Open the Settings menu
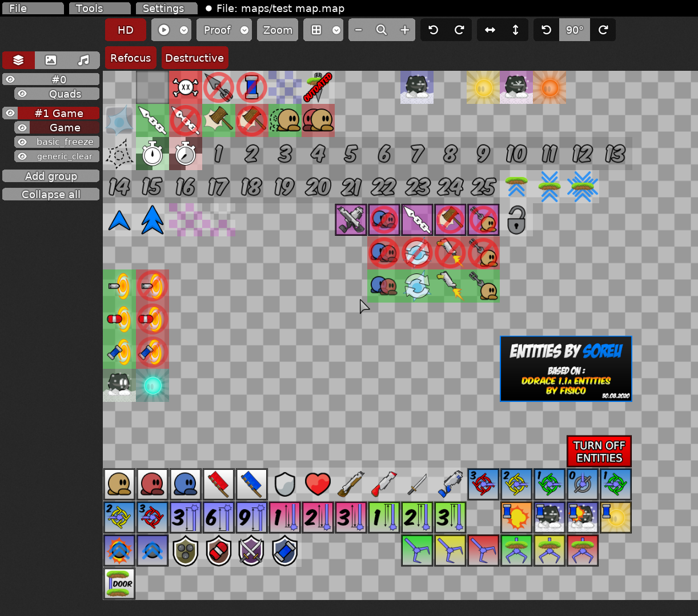698x616 pixels. 167,9
